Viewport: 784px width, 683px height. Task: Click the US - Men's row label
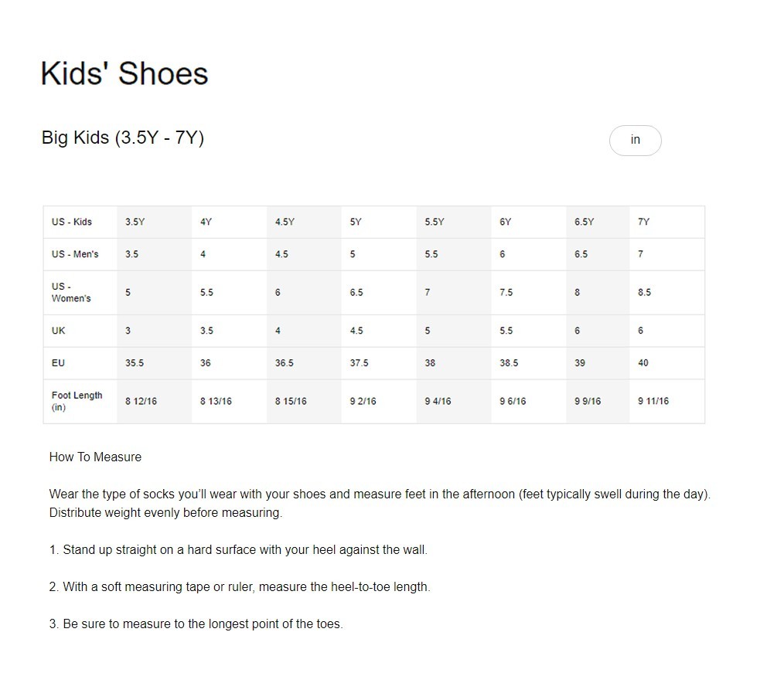(x=73, y=253)
